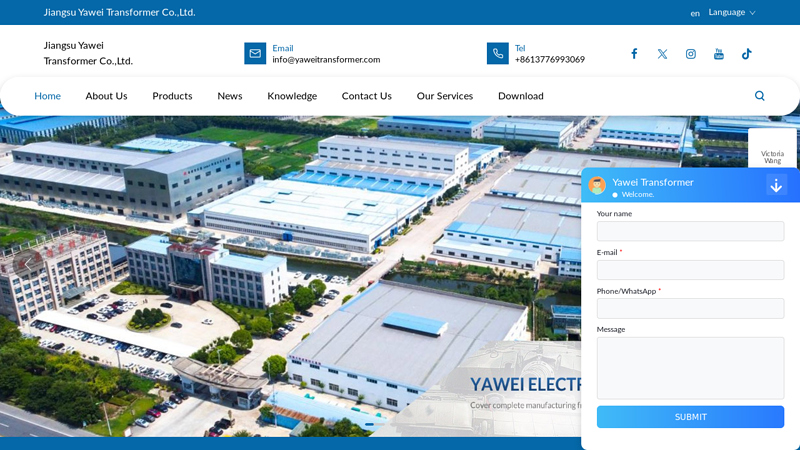The image size is (800, 450).
Task: Focus the Phone/WhatsApp input field
Action: (690, 308)
